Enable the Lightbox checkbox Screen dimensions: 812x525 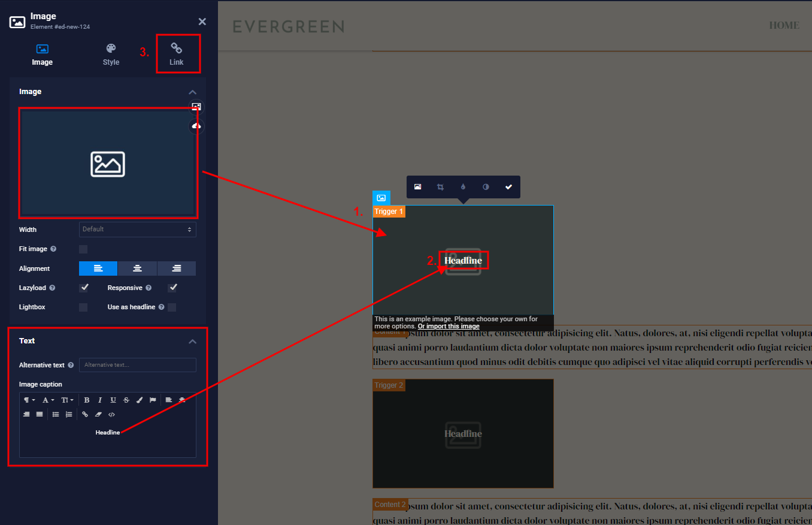83,307
